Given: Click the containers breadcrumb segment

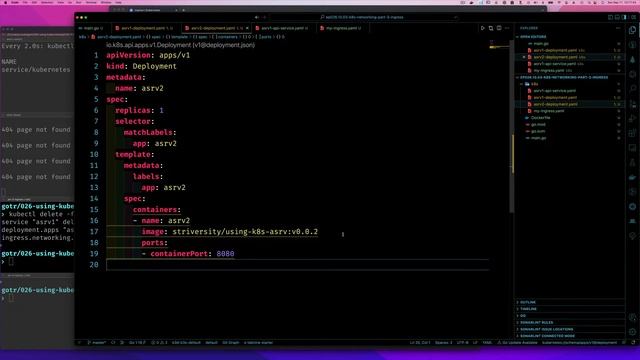Looking at the screenshot, I should pos(224,37).
